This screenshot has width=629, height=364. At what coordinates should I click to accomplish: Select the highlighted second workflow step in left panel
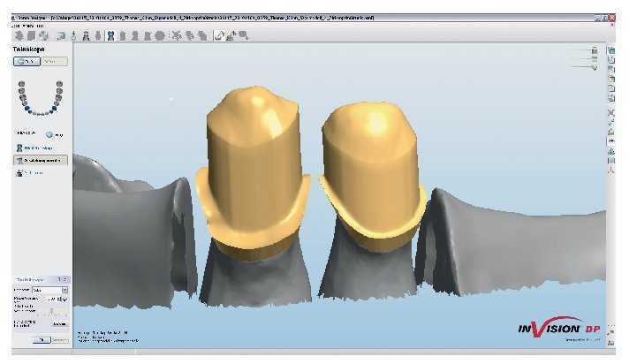tap(40, 160)
